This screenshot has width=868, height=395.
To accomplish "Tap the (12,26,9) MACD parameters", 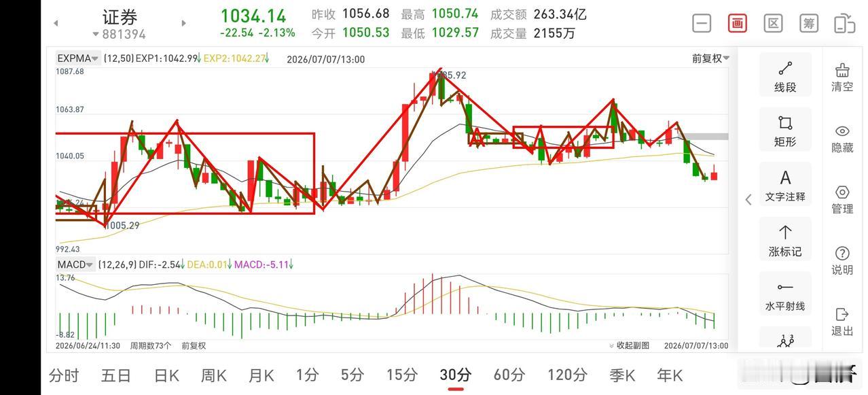I will [x=117, y=264].
